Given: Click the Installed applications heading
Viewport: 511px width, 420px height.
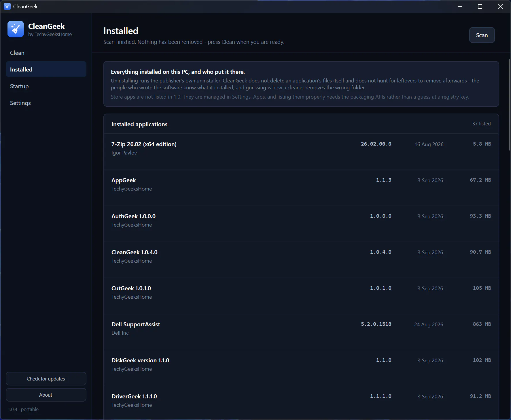Looking at the screenshot, I should [x=139, y=124].
